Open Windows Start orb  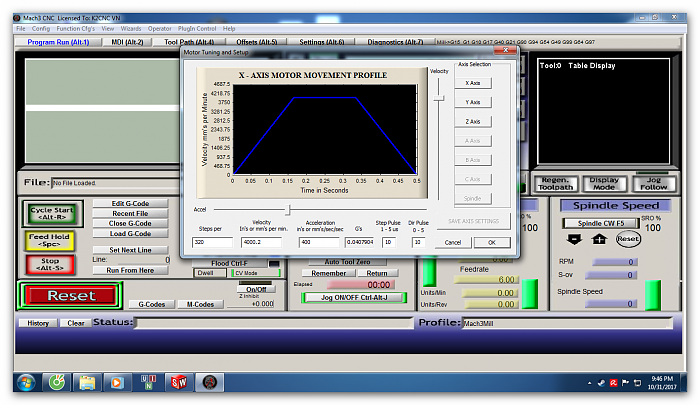[x=26, y=382]
